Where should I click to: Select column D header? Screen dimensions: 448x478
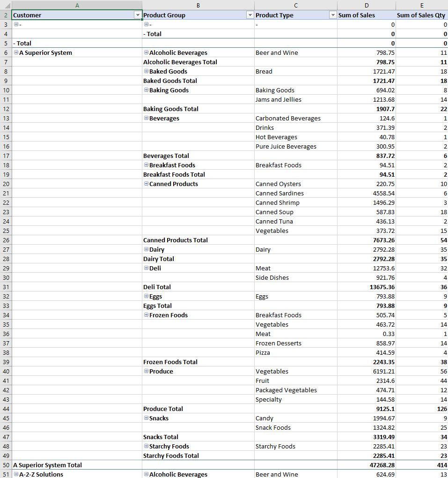tap(366, 5)
